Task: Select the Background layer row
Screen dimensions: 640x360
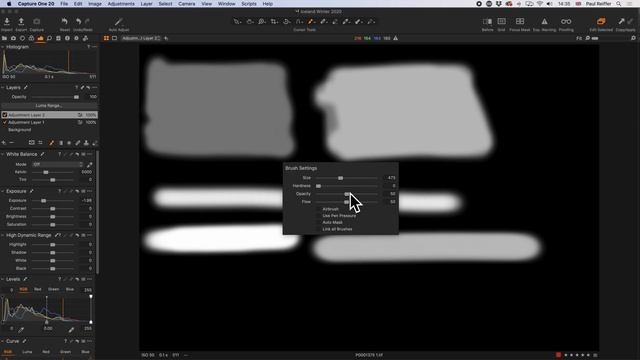Action: coord(49,130)
